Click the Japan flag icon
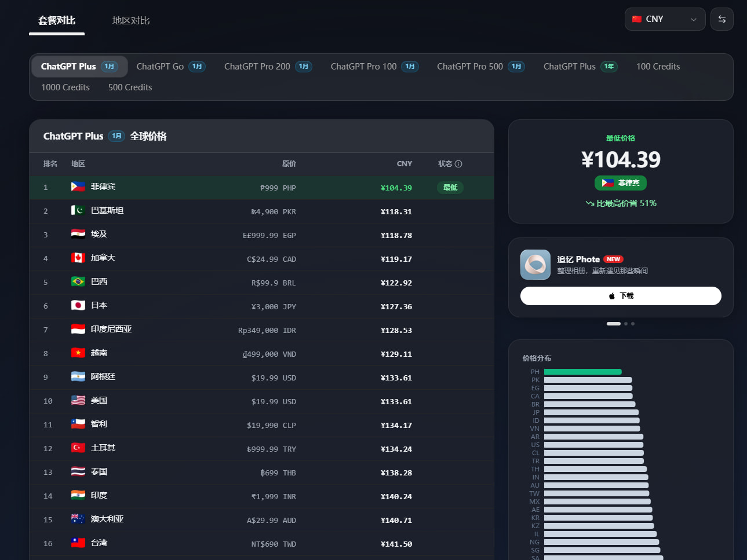 (78, 305)
